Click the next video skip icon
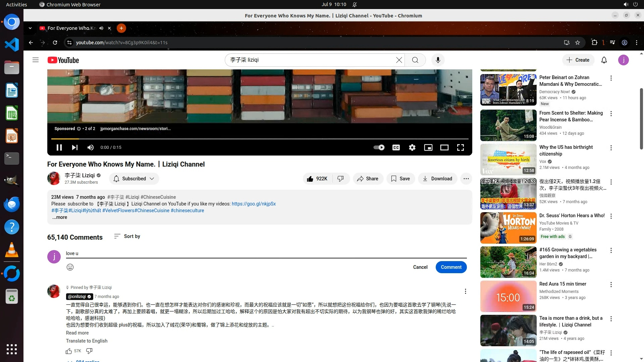 74,147
